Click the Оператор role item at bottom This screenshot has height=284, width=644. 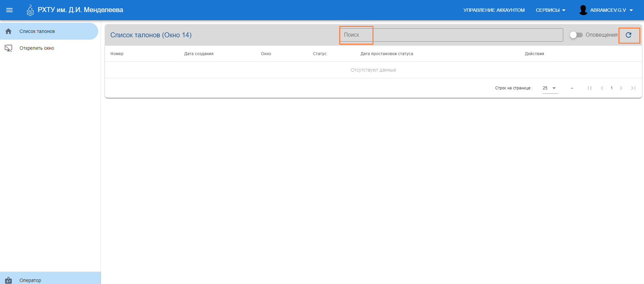(x=30, y=280)
